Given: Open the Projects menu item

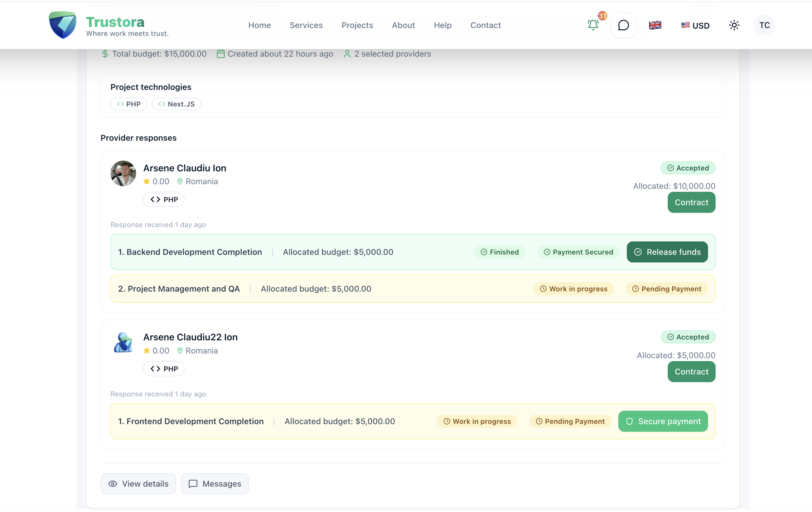Looking at the screenshot, I should click(x=357, y=25).
